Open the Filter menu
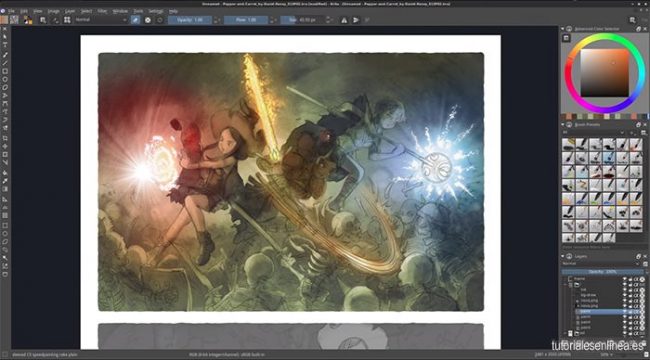650x360 pixels. click(102, 11)
